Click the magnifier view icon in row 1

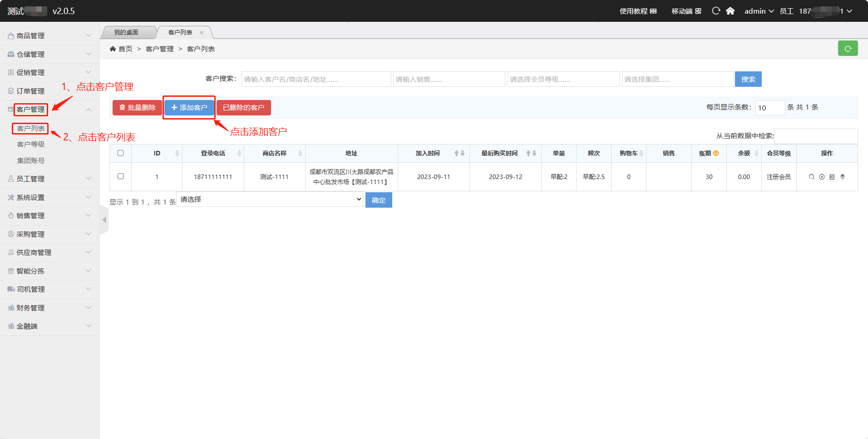(x=811, y=177)
